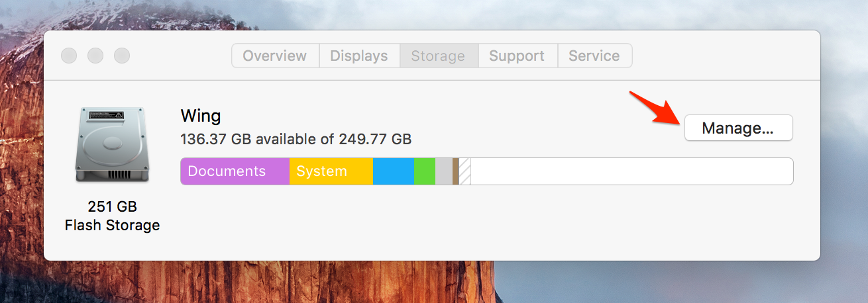Click the light gray storage bar segment

tap(444, 171)
